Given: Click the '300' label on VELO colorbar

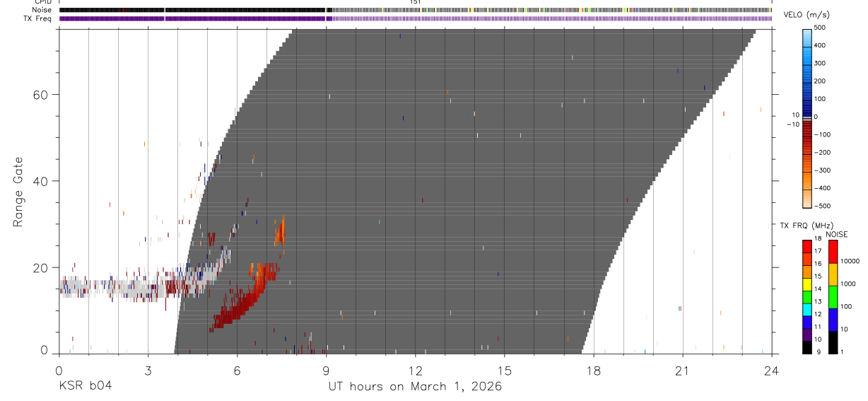Looking at the screenshot, I should click(821, 63).
